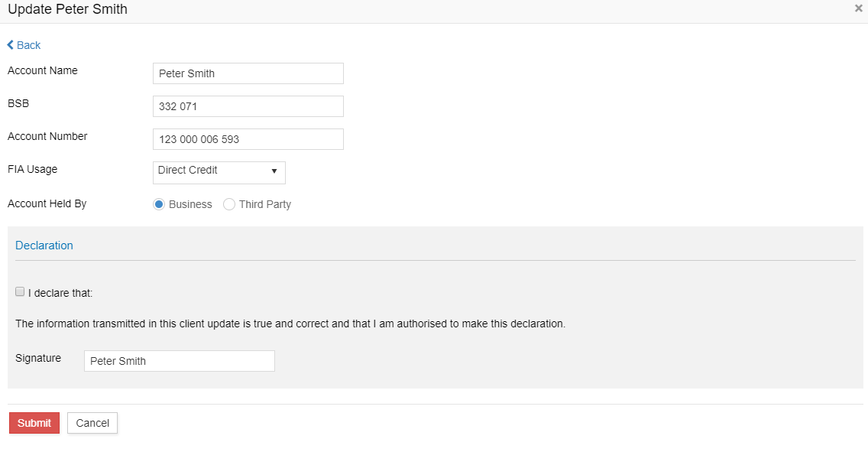This screenshot has width=868, height=452.
Task: Click the Declaration section heading
Action: click(x=44, y=246)
